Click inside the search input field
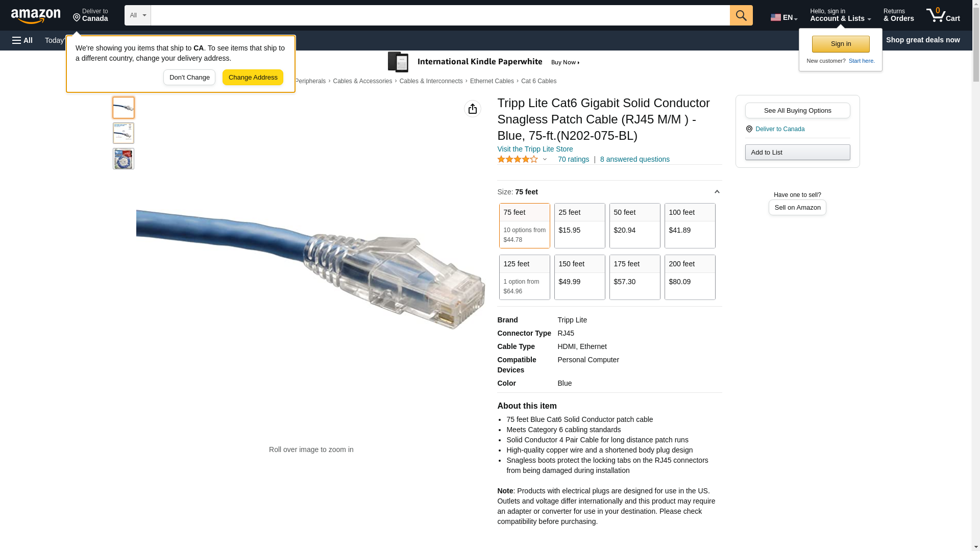 440,15
